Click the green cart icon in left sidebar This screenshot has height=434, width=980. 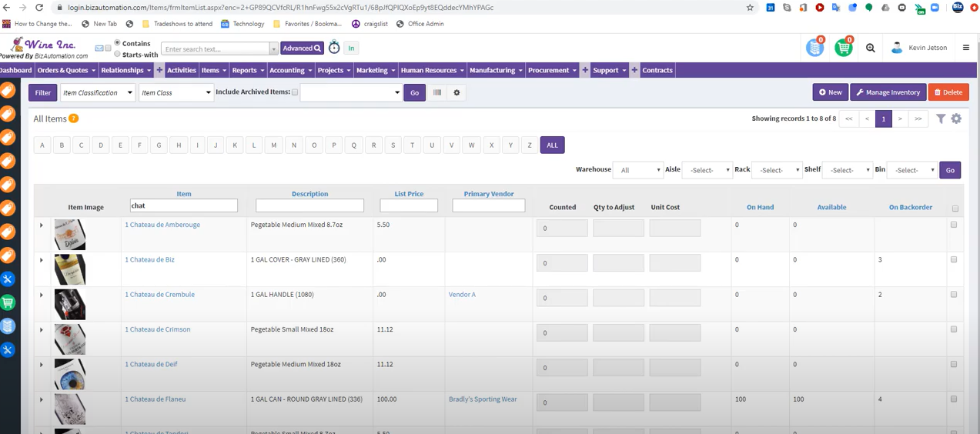click(8, 302)
